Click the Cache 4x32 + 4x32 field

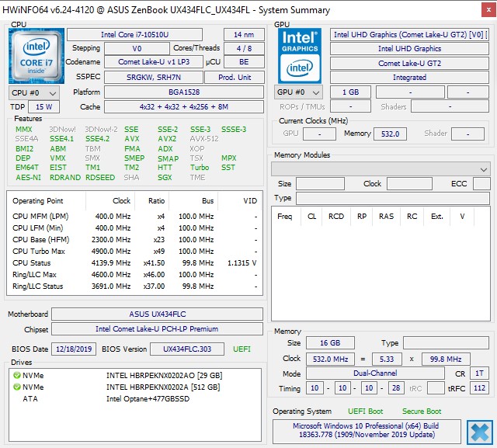[184, 107]
